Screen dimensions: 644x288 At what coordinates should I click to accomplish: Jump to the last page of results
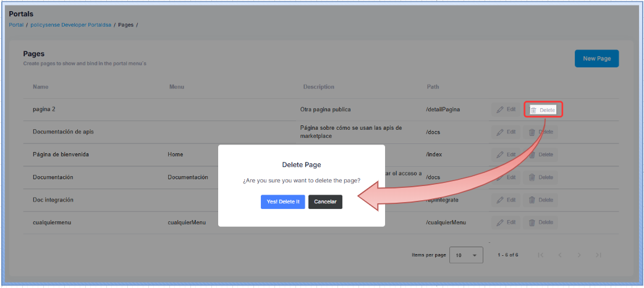click(598, 255)
